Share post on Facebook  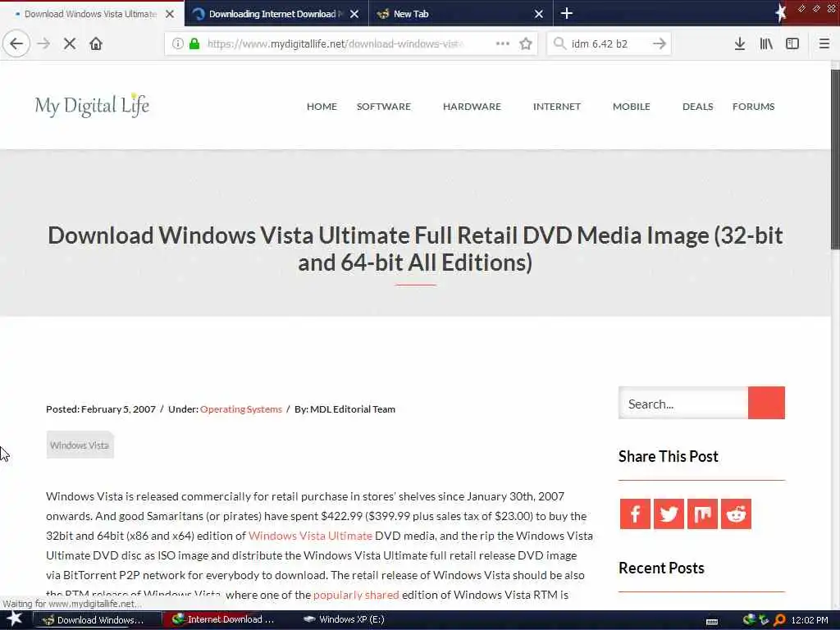point(635,514)
